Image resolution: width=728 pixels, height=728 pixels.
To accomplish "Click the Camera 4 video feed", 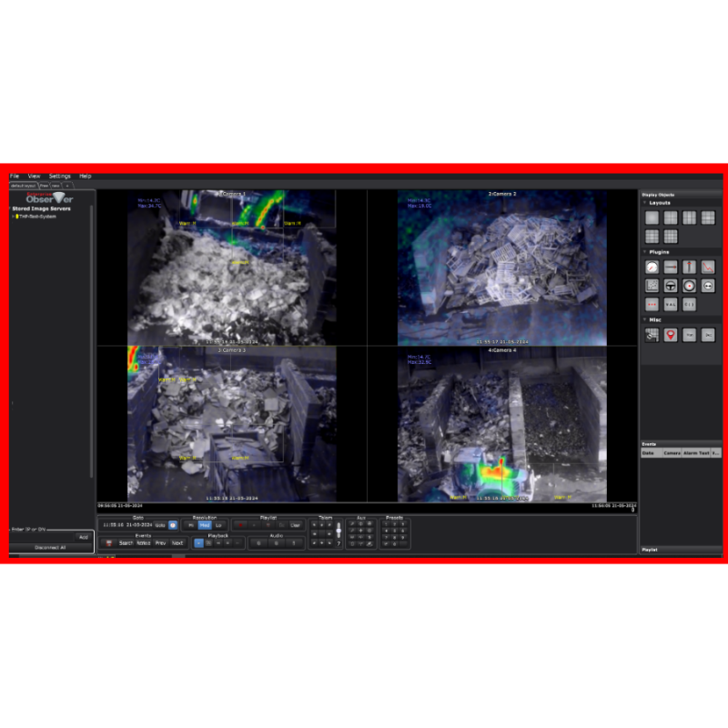I will pyautogui.click(x=502, y=423).
